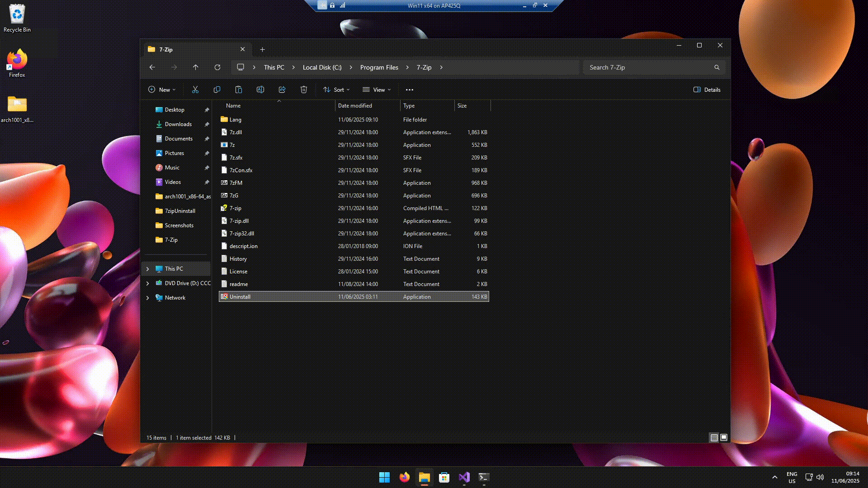Open the See more ellipsis menu
868x488 pixels.
click(x=410, y=89)
